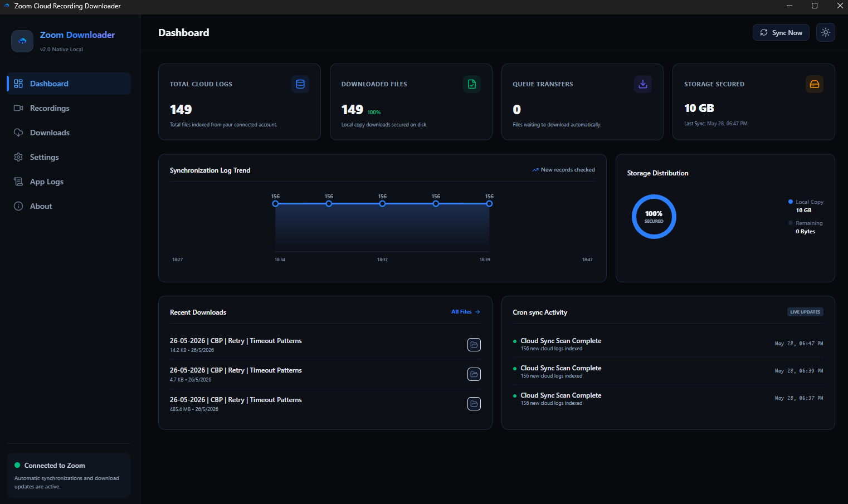Click the Zoom Downloader title link
The height and width of the screenshot is (504, 848).
(x=77, y=35)
